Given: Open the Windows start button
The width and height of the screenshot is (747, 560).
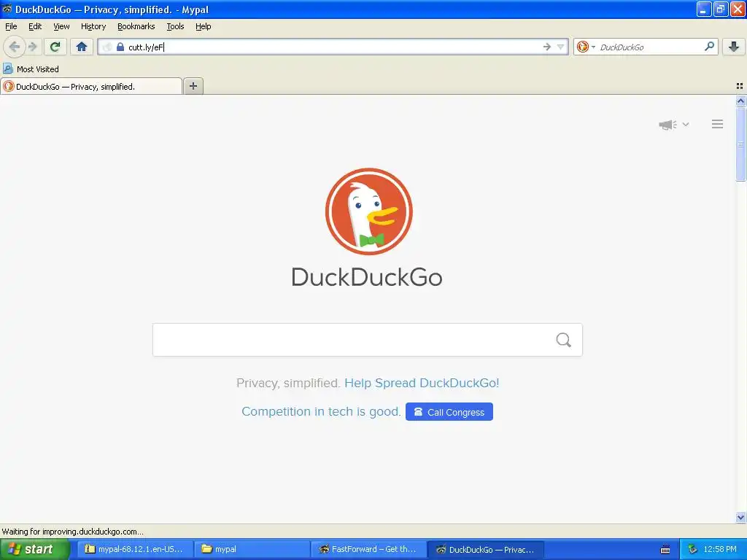Looking at the screenshot, I should [34, 549].
